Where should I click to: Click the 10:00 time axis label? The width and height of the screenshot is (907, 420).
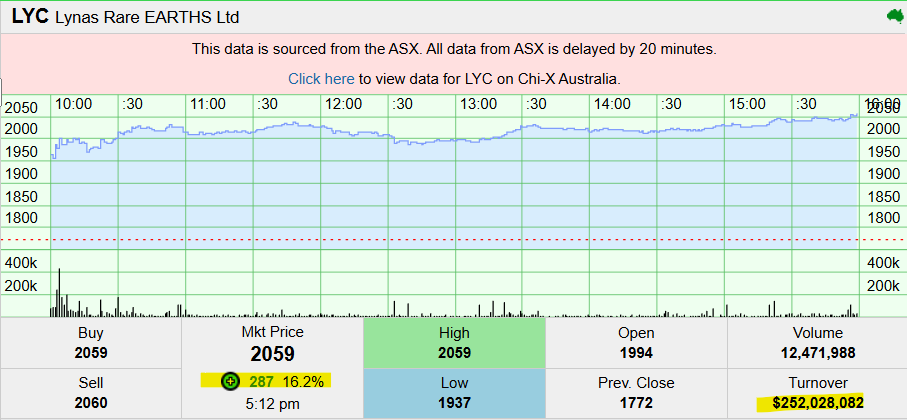tap(73, 104)
